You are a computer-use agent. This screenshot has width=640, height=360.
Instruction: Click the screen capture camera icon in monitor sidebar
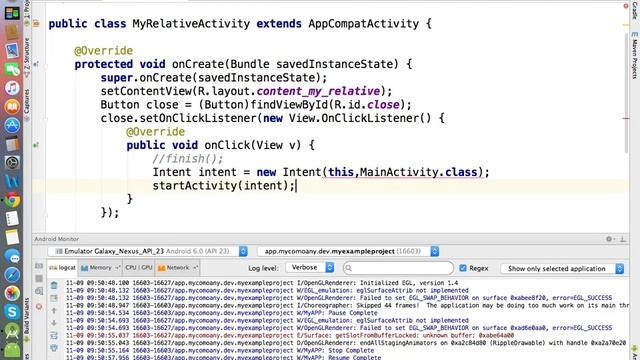tap(39, 266)
